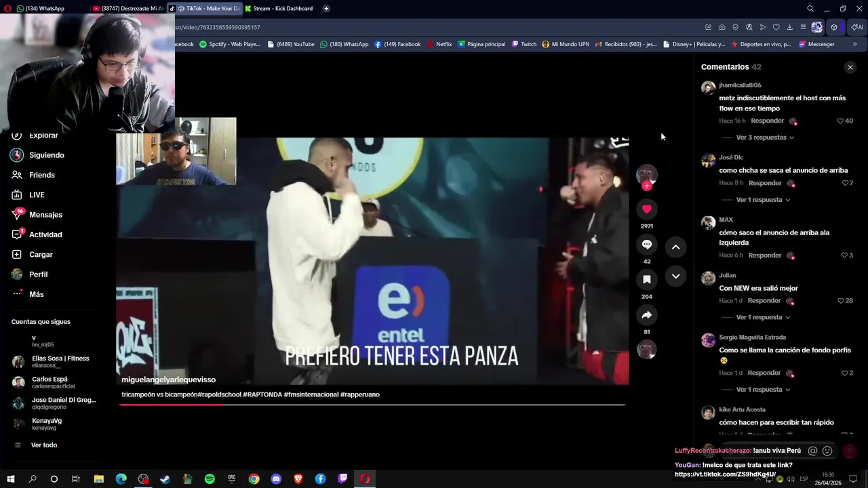Screen dimensions: 868x488
Task: Reply to José Dlc with Responder
Action: 765,183
